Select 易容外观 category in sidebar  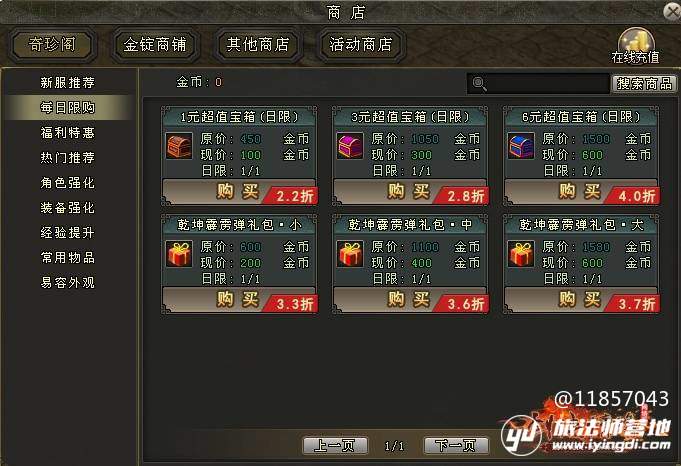point(68,283)
